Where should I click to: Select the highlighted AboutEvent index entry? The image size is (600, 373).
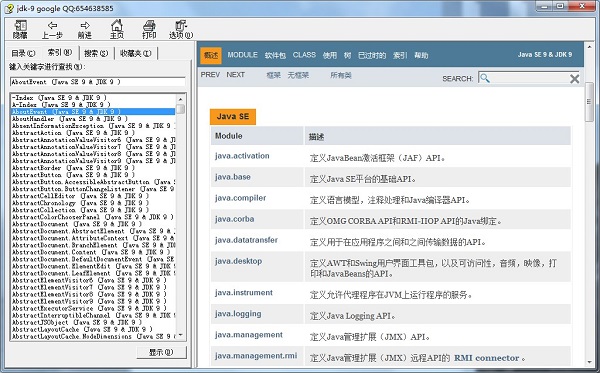point(93,112)
